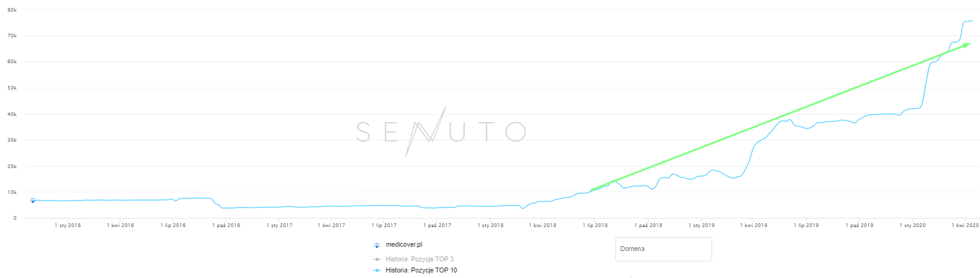980x278 pixels.
Task: Hide the Historia: Pozycje TOP 10 series
Action: click(x=421, y=271)
